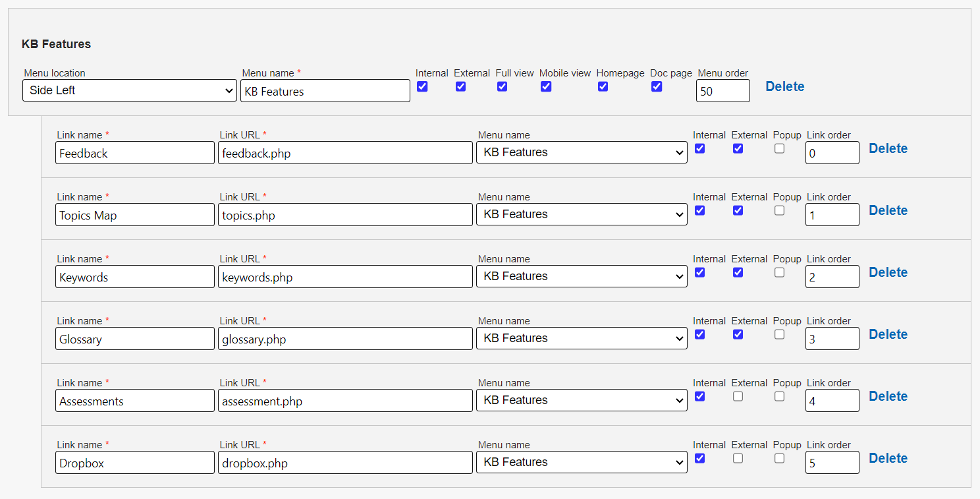Edit the Topics Map link name field
Viewport: 980px width, 499px height.
tap(135, 215)
